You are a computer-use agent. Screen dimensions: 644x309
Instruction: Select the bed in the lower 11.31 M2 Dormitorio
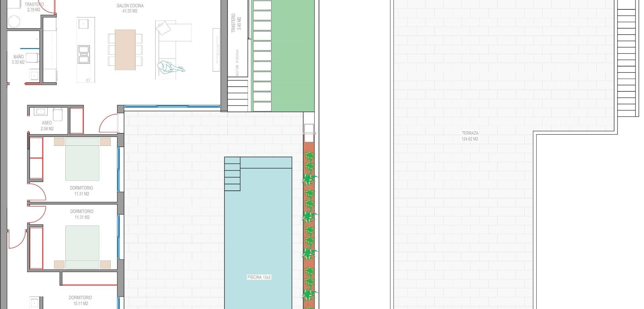tap(82, 247)
